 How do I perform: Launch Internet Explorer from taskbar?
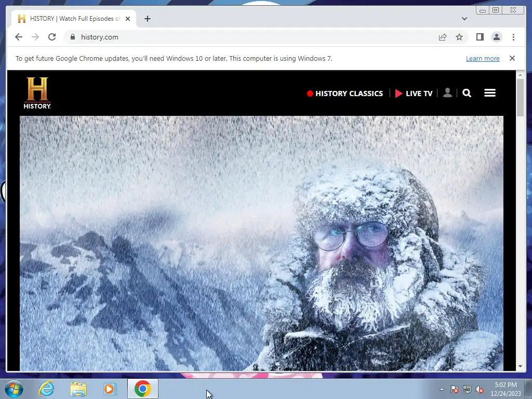[x=46, y=389]
